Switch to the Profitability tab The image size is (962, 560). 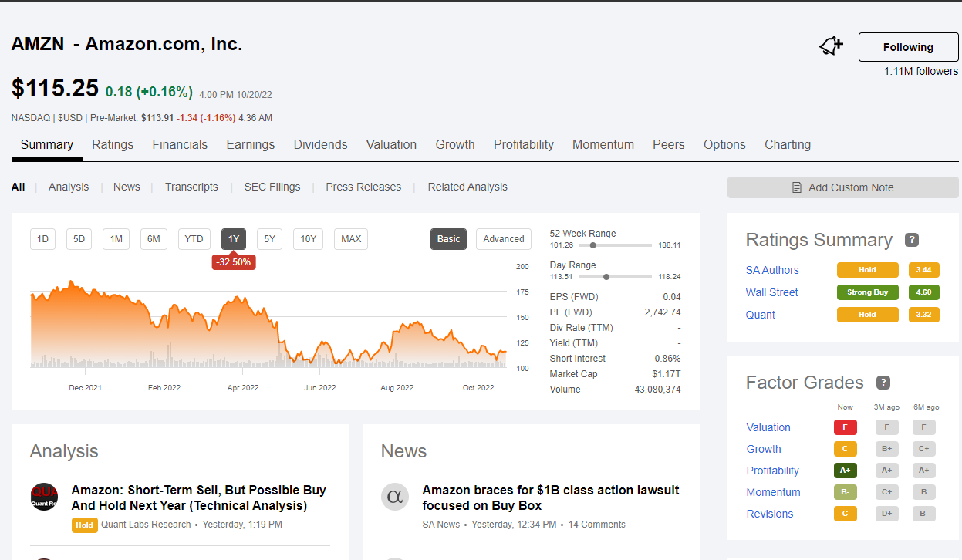tap(524, 144)
